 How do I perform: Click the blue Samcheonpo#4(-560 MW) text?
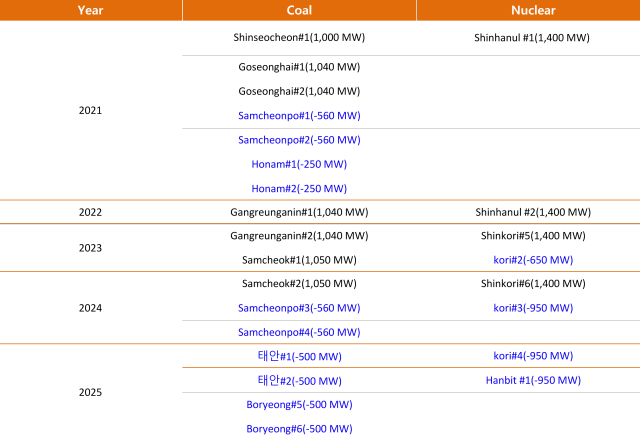click(x=299, y=332)
